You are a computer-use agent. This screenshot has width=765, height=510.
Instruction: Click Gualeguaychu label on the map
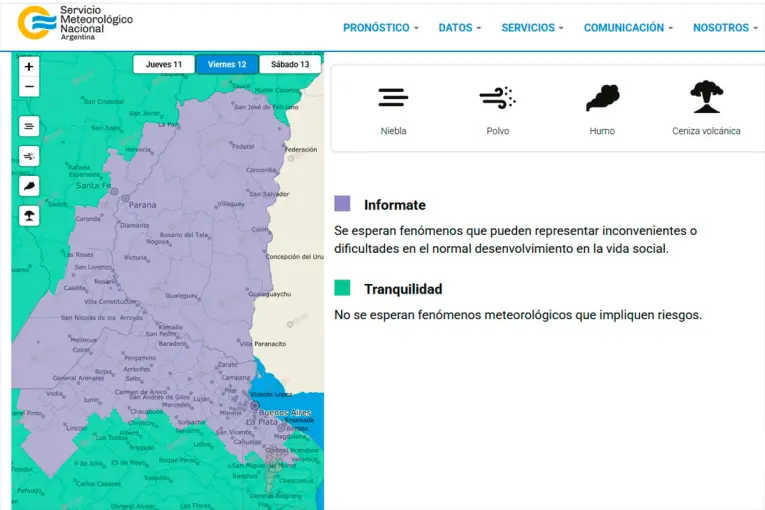point(269,294)
